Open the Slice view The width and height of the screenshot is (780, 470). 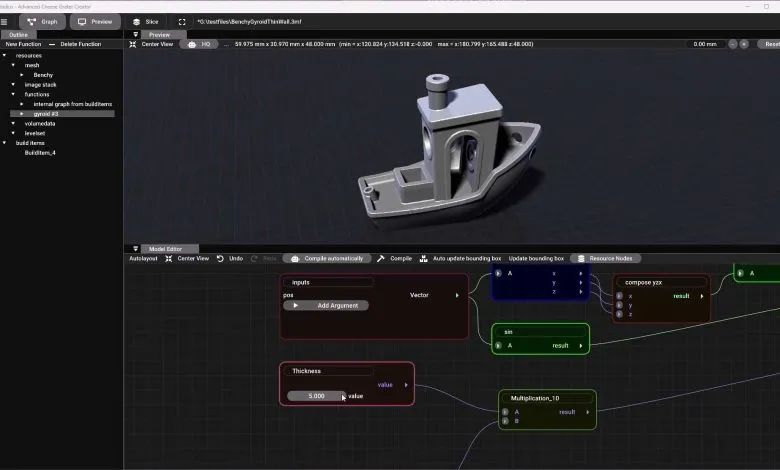[x=145, y=21]
